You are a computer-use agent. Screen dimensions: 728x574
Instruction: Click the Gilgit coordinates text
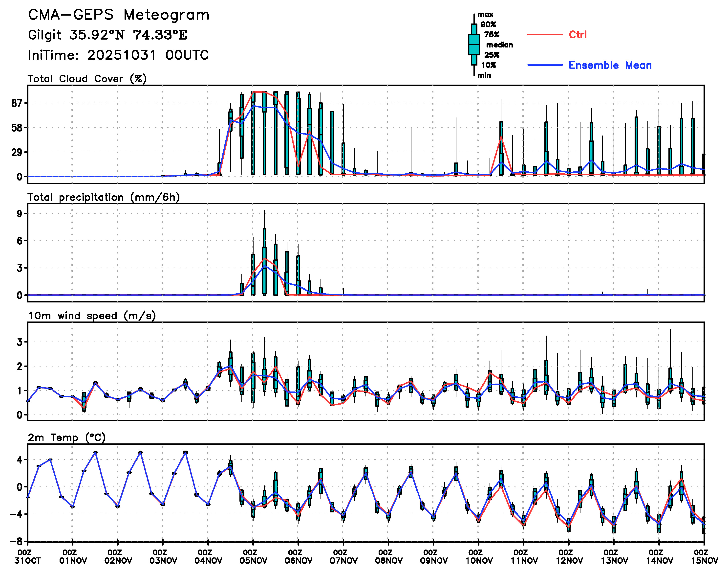tap(107, 35)
